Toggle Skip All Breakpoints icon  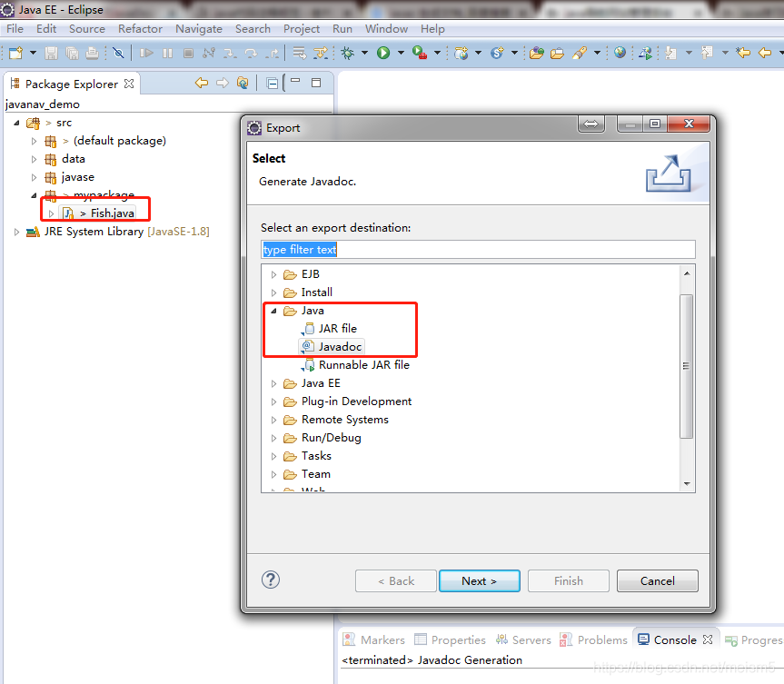click(118, 53)
